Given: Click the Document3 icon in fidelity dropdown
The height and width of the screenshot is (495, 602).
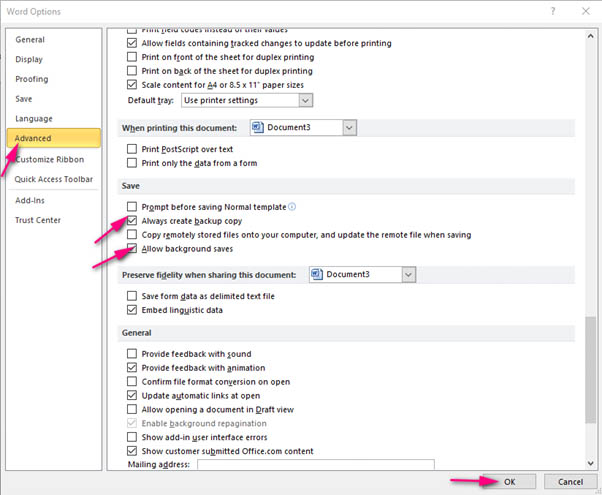Looking at the screenshot, I should (317, 274).
